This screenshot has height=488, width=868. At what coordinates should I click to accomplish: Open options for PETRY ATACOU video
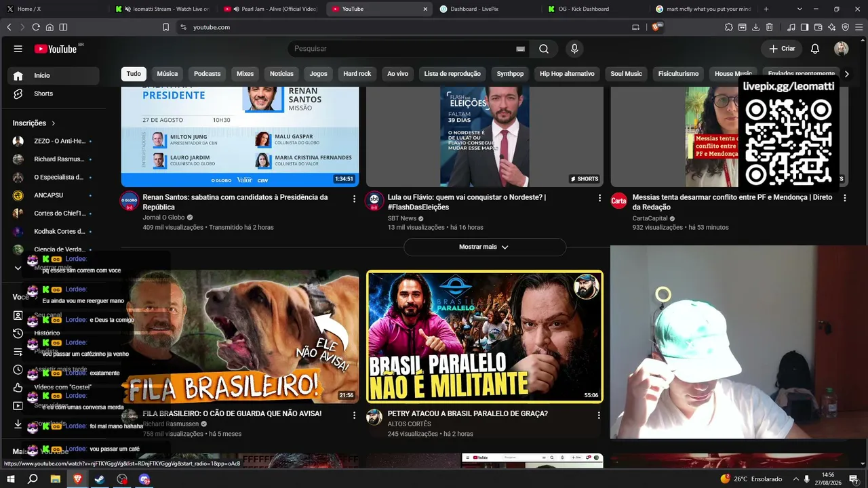(x=599, y=415)
